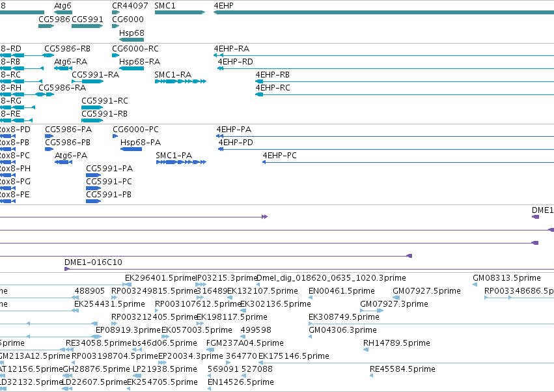The width and height of the screenshot is (554, 392).
Task: Select protein 4EHP-PC label
Action: click(x=279, y=156)
